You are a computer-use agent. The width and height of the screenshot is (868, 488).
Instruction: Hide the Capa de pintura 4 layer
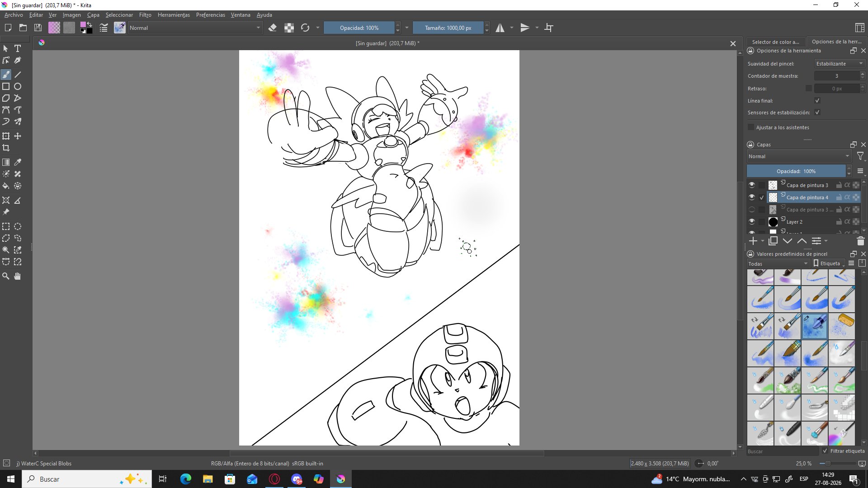pyautogui.click(x=752, y=197)
